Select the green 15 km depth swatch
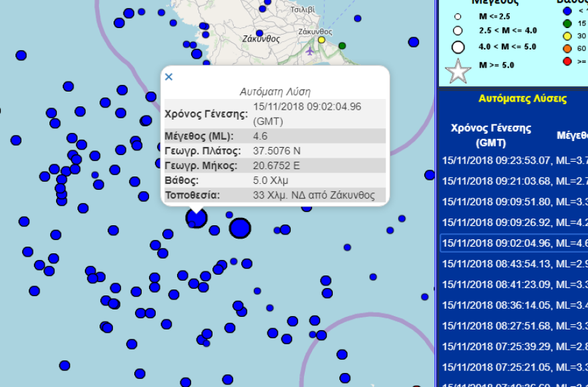The image size is (588, 387). tap(567, 23)
